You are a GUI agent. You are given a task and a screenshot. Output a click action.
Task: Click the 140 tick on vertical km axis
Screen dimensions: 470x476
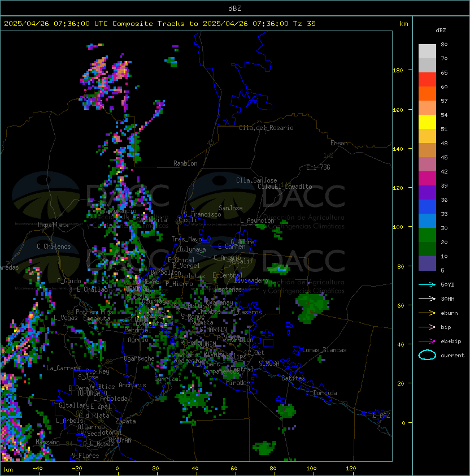coord(398,149)
